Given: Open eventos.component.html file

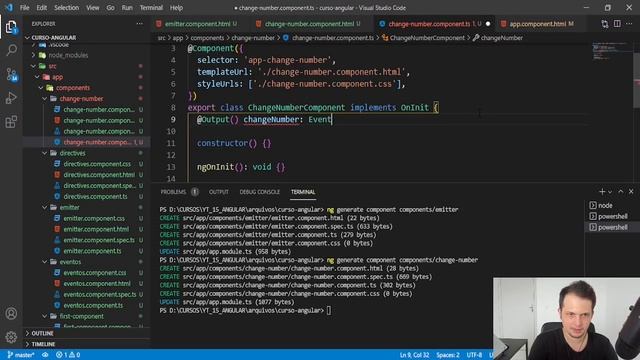Looking at the screenshot, I should [97, 283].
